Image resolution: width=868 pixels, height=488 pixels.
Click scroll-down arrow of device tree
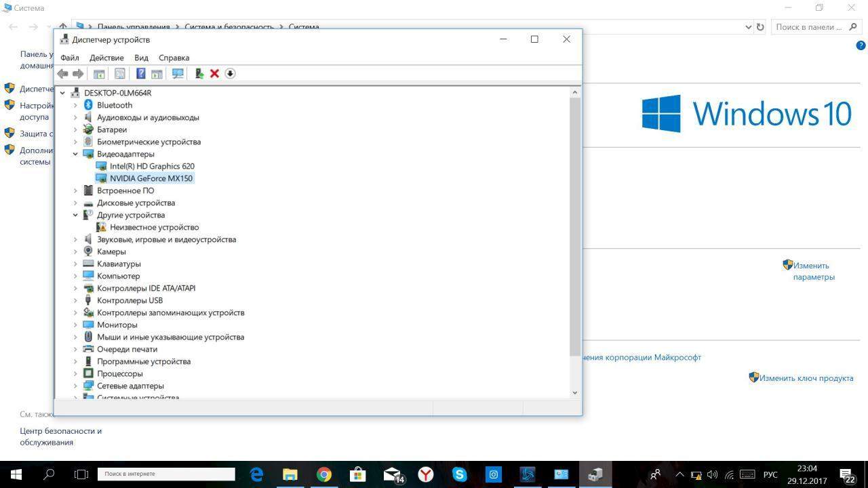(575, 392)
